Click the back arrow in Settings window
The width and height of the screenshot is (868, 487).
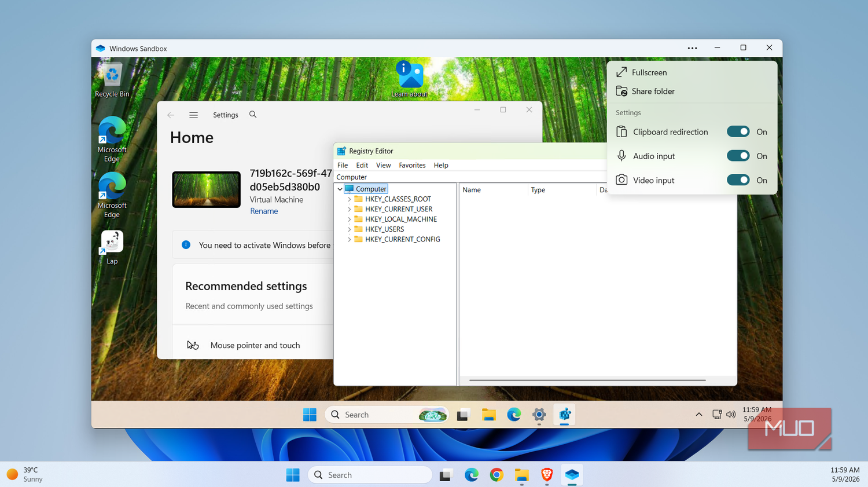click(x=171, y=115)
